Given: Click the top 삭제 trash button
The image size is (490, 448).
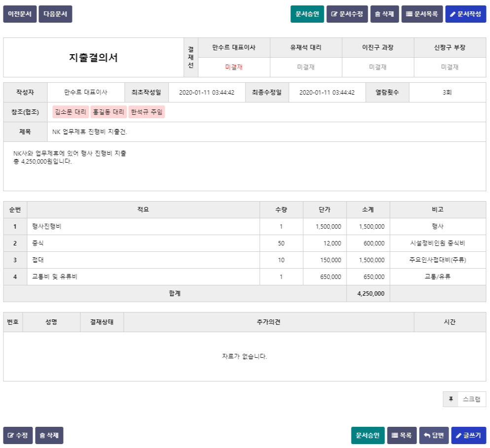Looking at the screenshot, I should (384, 14).
